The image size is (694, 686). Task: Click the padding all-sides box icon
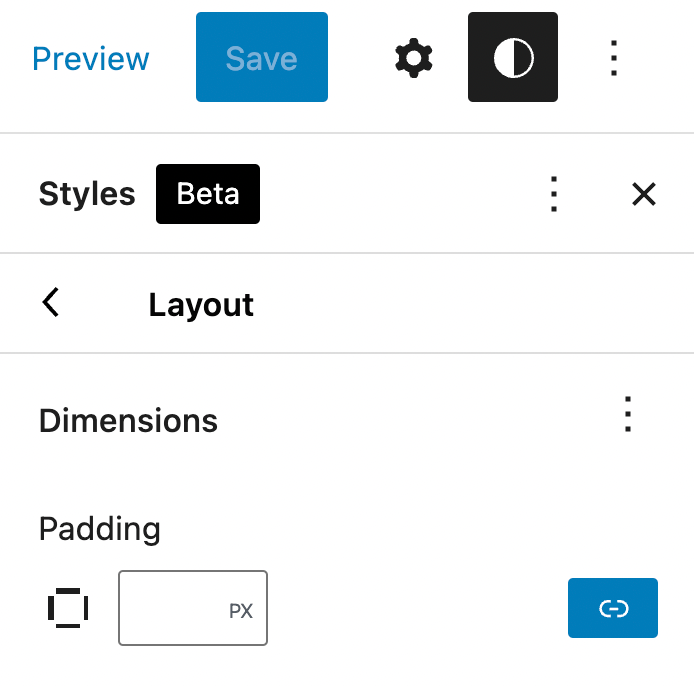coord(68,608)
